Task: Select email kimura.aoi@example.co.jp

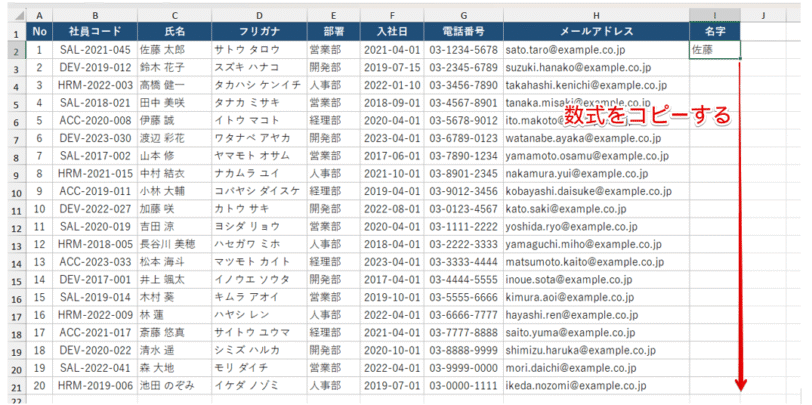Action: tap(596, 298)
